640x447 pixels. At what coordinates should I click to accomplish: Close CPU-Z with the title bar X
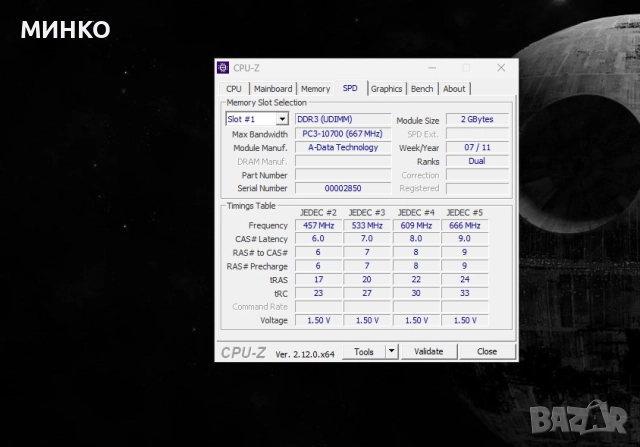coord(499,67)
